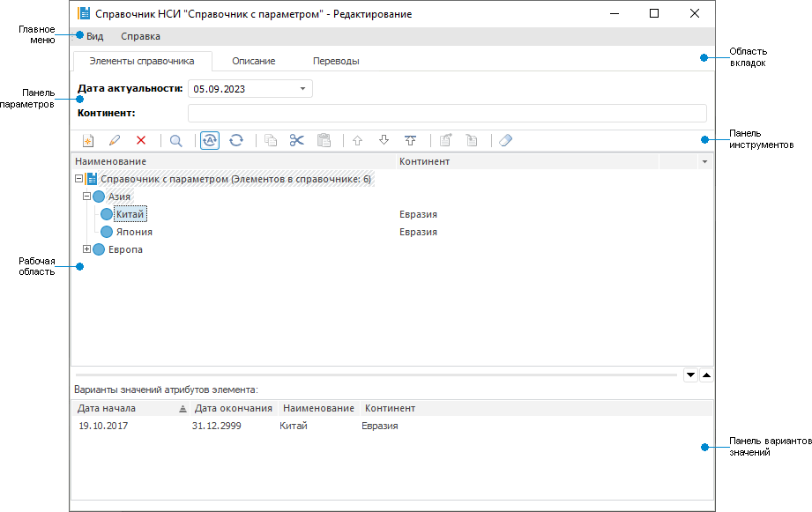The height and width of the screenshot is (512, 812).
Task: Click Наименование header in variants panel
Action: [318, 409]
